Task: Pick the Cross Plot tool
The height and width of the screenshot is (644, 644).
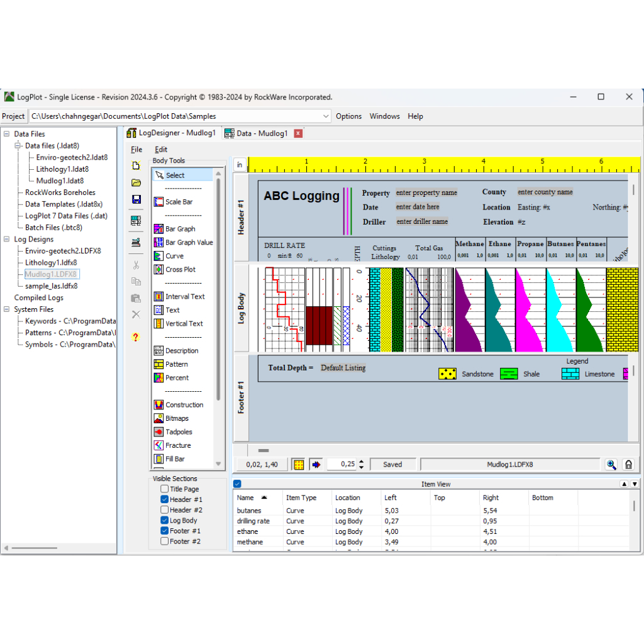Action: coord(180,269)
